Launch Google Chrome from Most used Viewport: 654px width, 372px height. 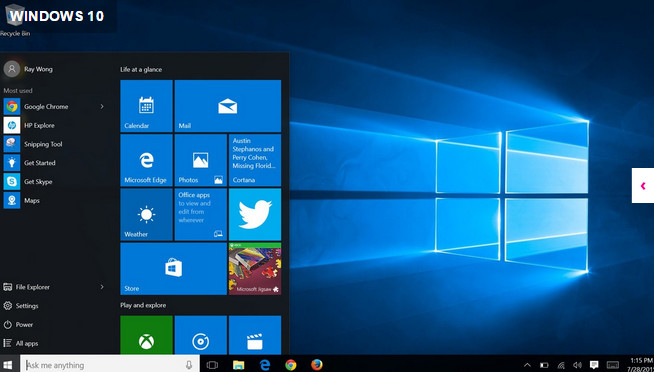46,107
